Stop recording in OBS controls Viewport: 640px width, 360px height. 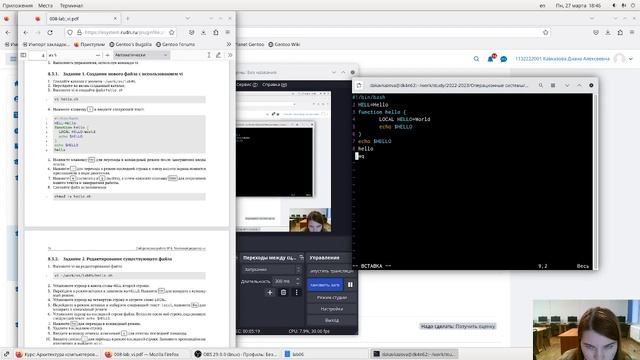point(325,284)
